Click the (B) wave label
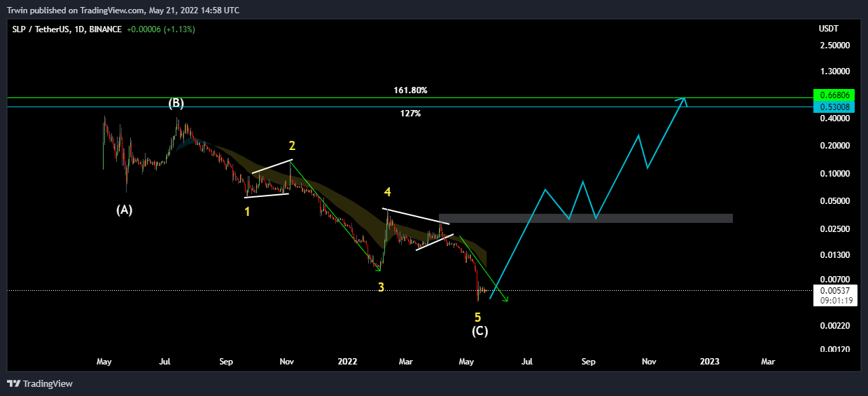868x396 pixels. [x=176, y=103]
